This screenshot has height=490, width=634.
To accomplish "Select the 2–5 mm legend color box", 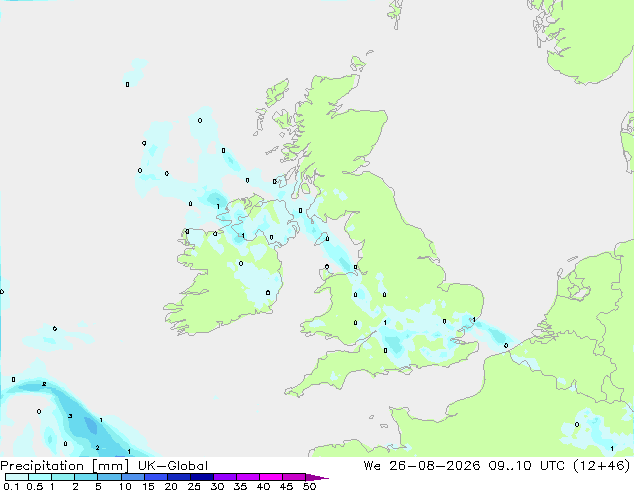I will coord(86,477).
